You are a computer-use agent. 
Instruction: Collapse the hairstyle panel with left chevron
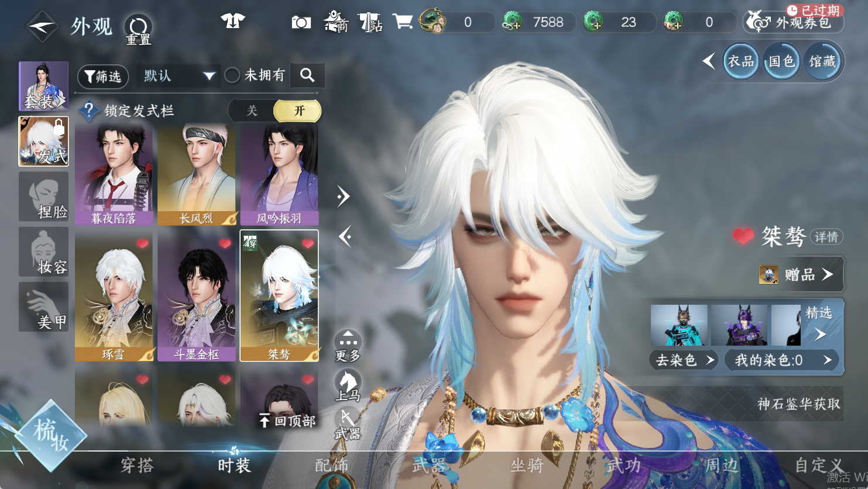pos(345,236)
